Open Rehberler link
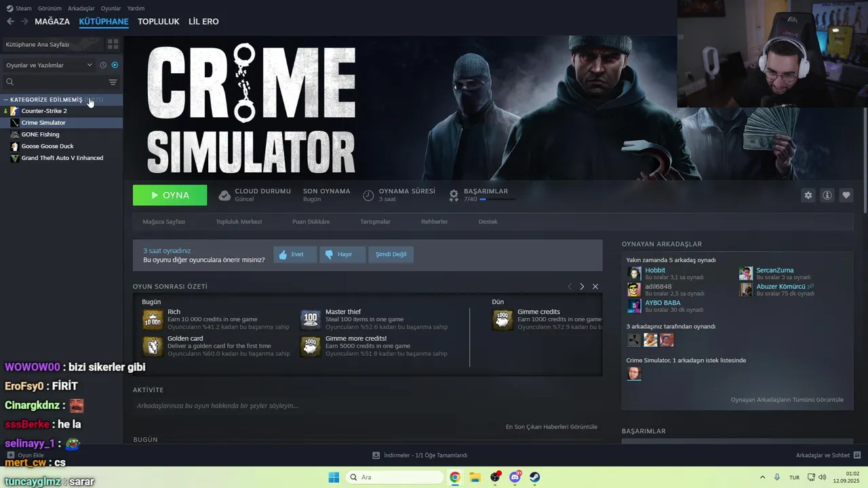Viewport: 868px width, 488px height. [x=434, y=222]
